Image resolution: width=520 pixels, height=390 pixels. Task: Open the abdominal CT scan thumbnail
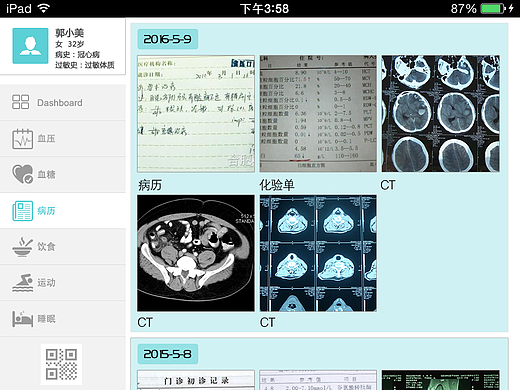[196, 253]
